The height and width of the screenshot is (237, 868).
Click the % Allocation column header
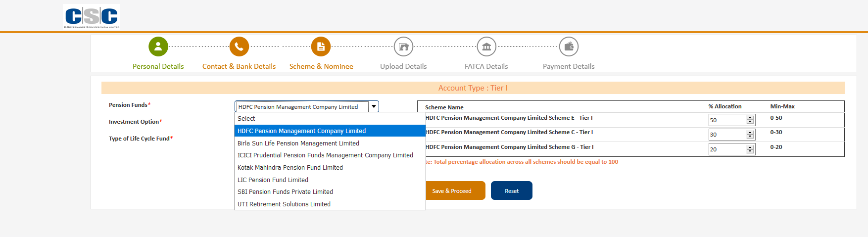point(725,106)
